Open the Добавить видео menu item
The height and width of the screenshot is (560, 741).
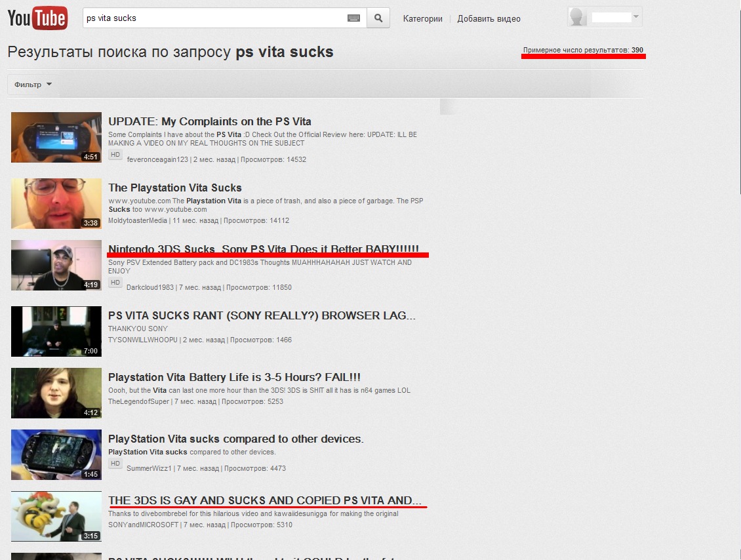(489, 19)
